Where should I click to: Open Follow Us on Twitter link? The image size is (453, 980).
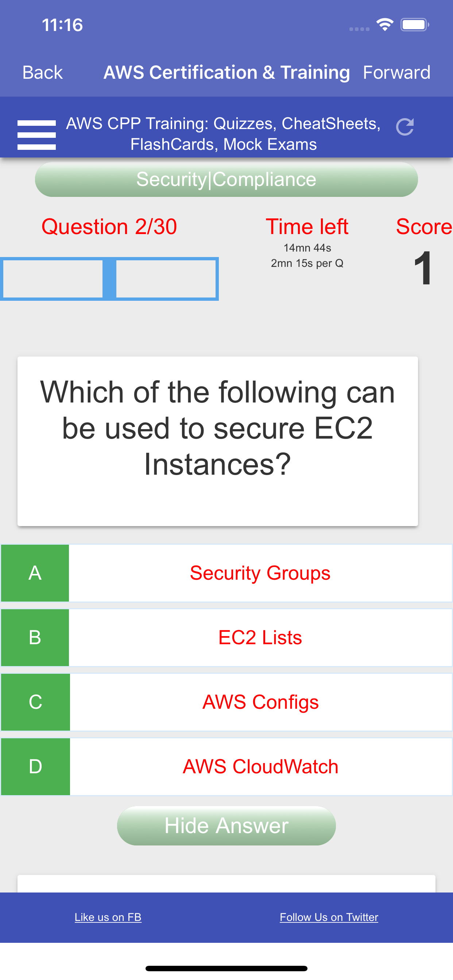point(329,917)
